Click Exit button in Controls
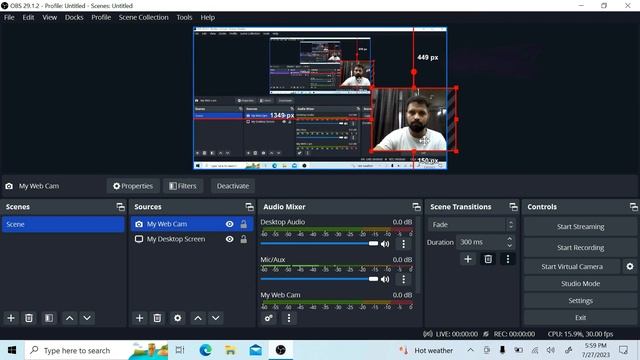Image resolution: width=640 pixels, height=360 pixels. pyautogui.click(x=580, y=318)
